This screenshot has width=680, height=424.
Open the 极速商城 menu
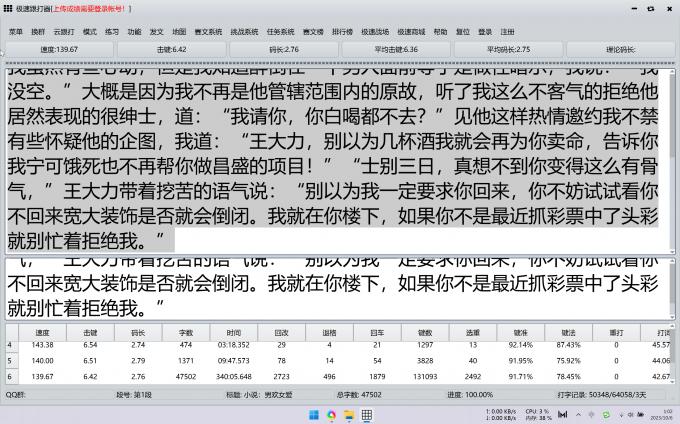pyautogui.click(x=411, y=32)
